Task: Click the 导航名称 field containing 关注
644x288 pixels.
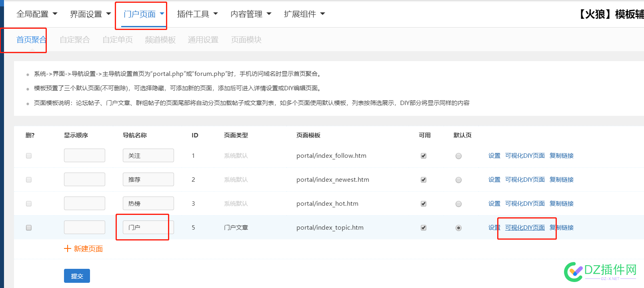Action: 148,155
